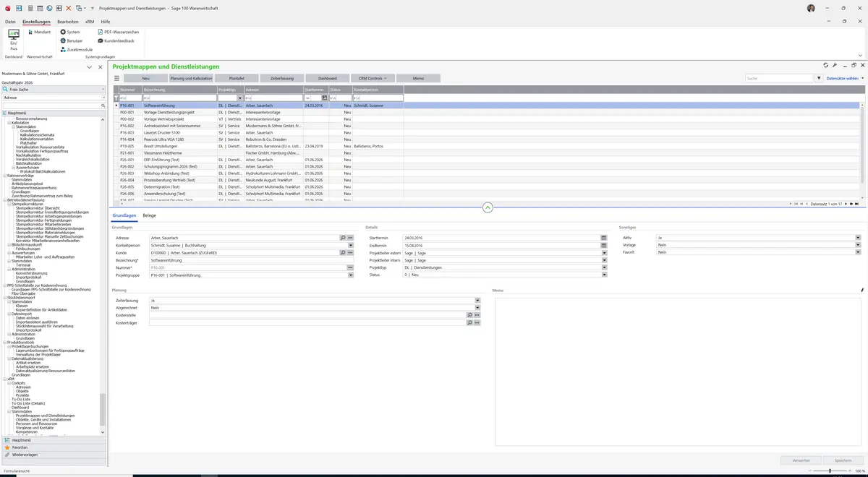Screen dimensions: 868x477
Task: Open Wiedervorlagen section in navigation panel
Action: pyautogui.click(x=53, y=455)
